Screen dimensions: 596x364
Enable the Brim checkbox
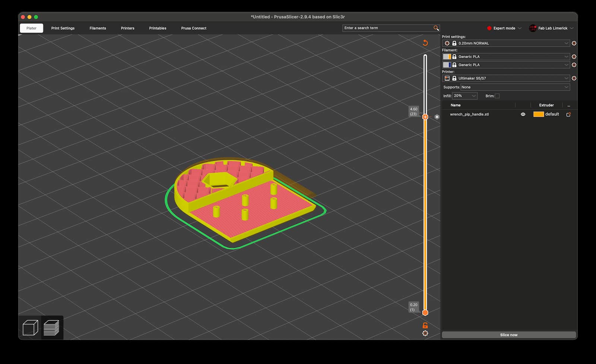[x=497, y=96]
